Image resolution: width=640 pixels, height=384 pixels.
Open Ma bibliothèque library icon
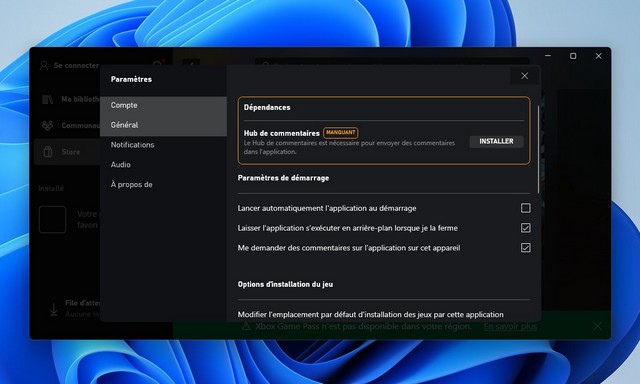tap(47, 99)
